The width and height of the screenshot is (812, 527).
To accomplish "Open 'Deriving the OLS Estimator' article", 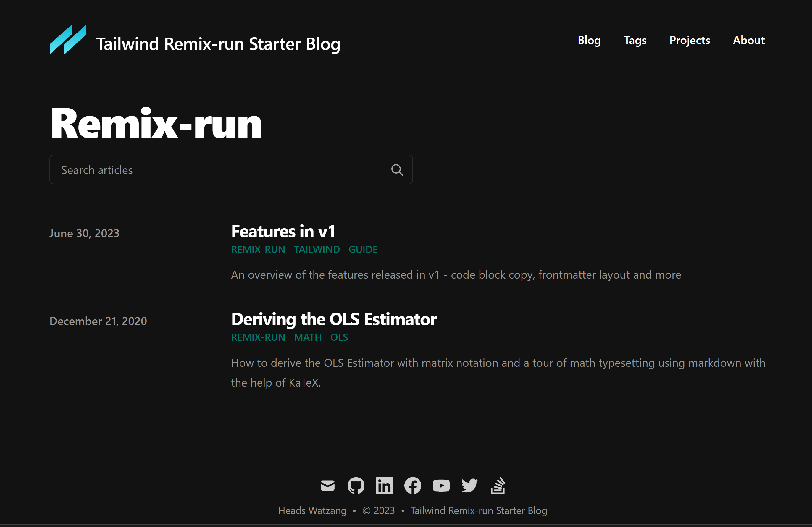I will coord(334,319).
